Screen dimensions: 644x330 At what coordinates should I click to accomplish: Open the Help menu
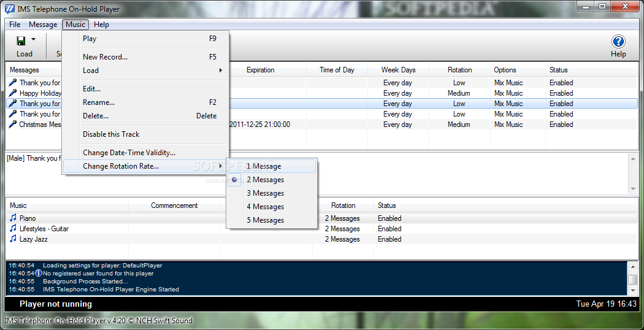[x=101, y=25]
